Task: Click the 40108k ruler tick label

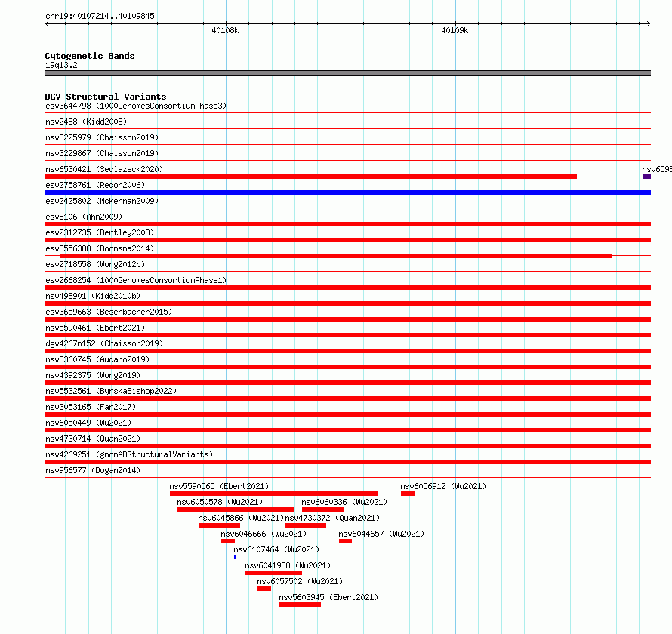Action: 225,30
